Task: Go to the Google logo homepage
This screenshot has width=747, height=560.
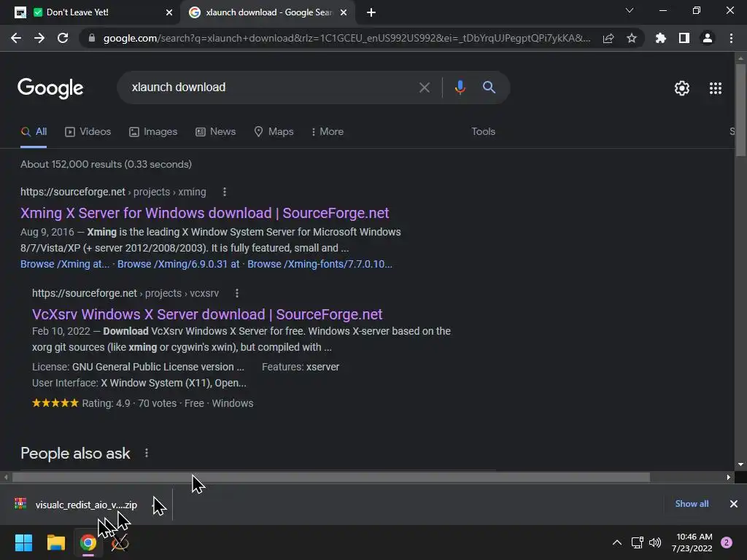Action: coord(50,88)
